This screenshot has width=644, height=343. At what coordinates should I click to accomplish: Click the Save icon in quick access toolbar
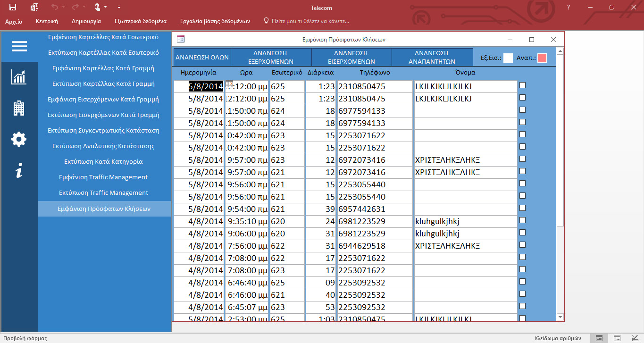click(x=13, y=7)
